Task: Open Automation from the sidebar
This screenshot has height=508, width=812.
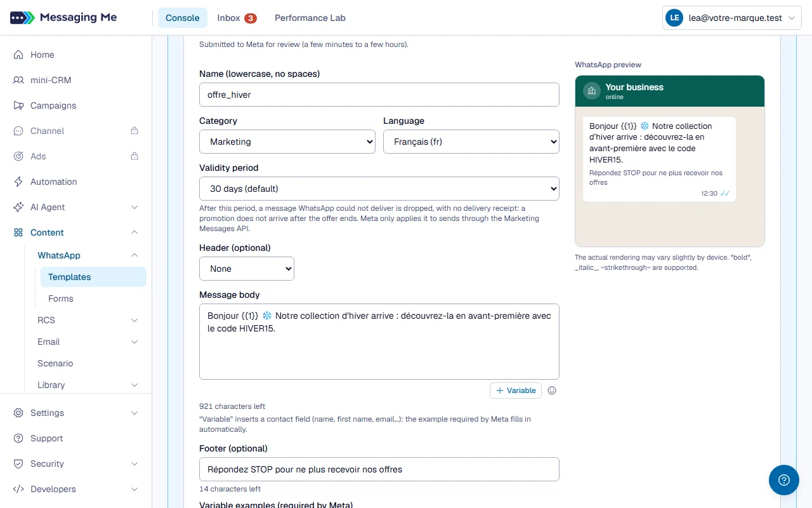Action: pyautogui.click(x=76, y=182)
